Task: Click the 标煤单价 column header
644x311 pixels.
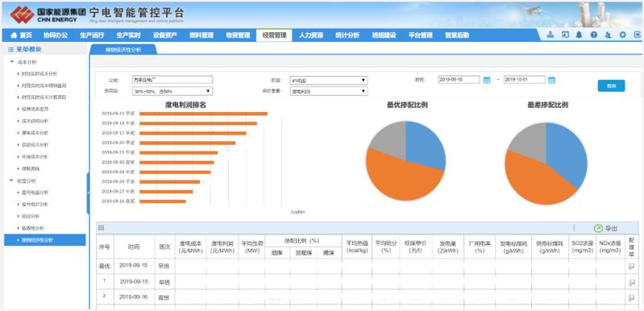Action: [x=416, y=247]
